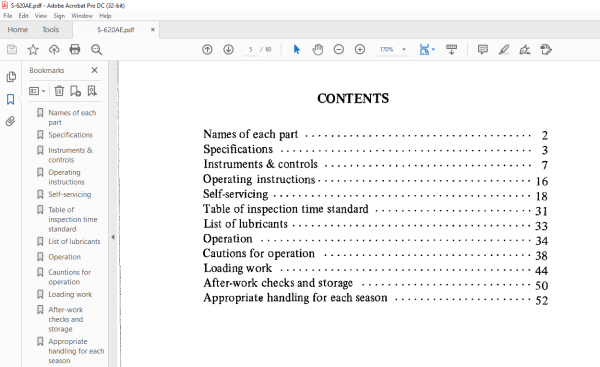This screenshot has height=367, width=600.
Task: Go to previous page arrow
Action: 207,49
